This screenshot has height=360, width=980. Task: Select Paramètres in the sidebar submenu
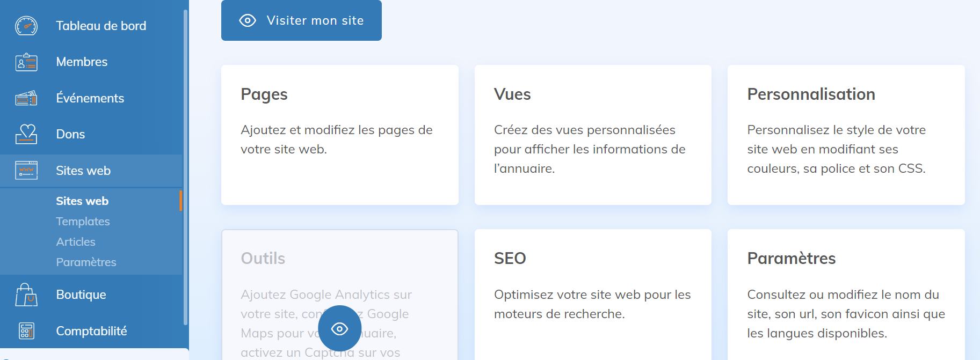[86, 262]
